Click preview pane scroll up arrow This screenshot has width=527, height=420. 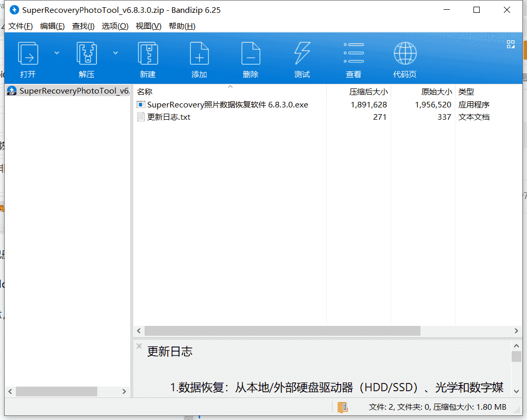coord(516,345)
